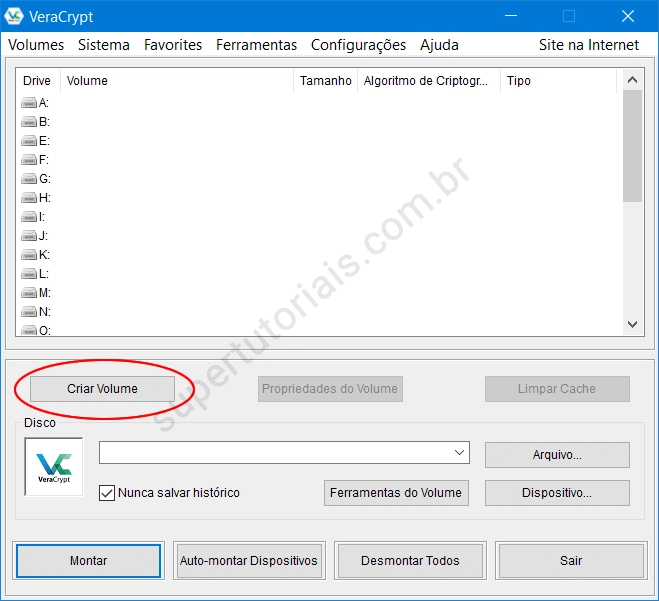Select the A: drive letter row

[x=319, y=103]
